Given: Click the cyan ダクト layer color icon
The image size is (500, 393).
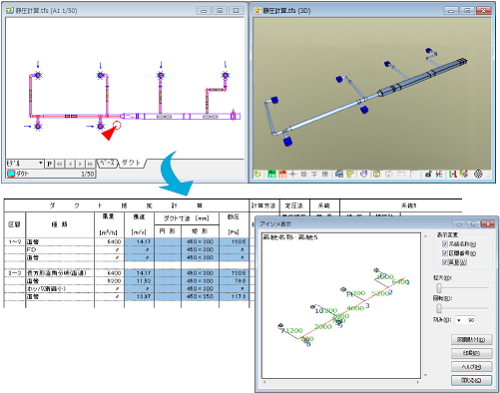Looking at the screenshot, I should pos(11,174).
